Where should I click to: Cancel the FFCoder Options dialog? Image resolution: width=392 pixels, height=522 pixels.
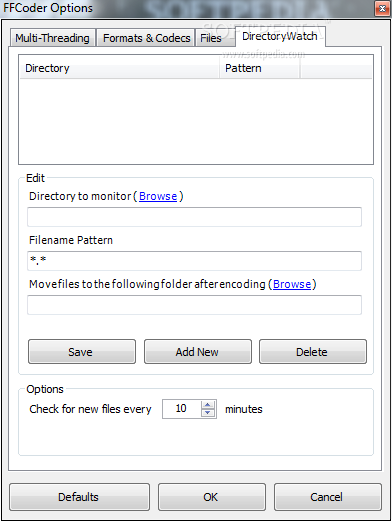click(328, 497)
